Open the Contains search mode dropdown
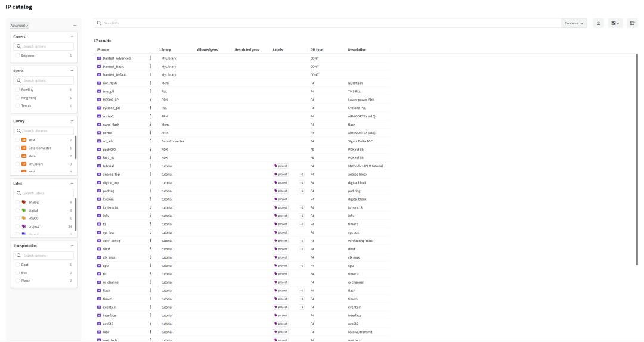Image resolution: width=644 pixels, height=342 pixels. pyautogui.click(x=574, y=23)
